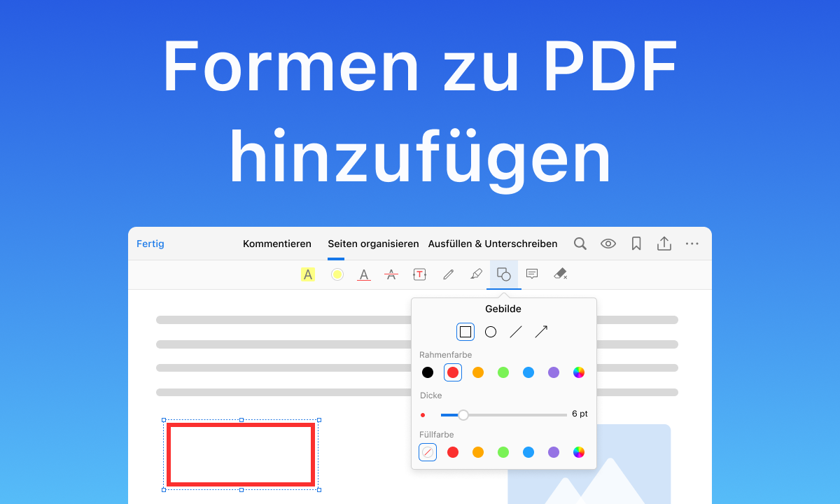Pick the pencil drawing tool

pos(448,274)
